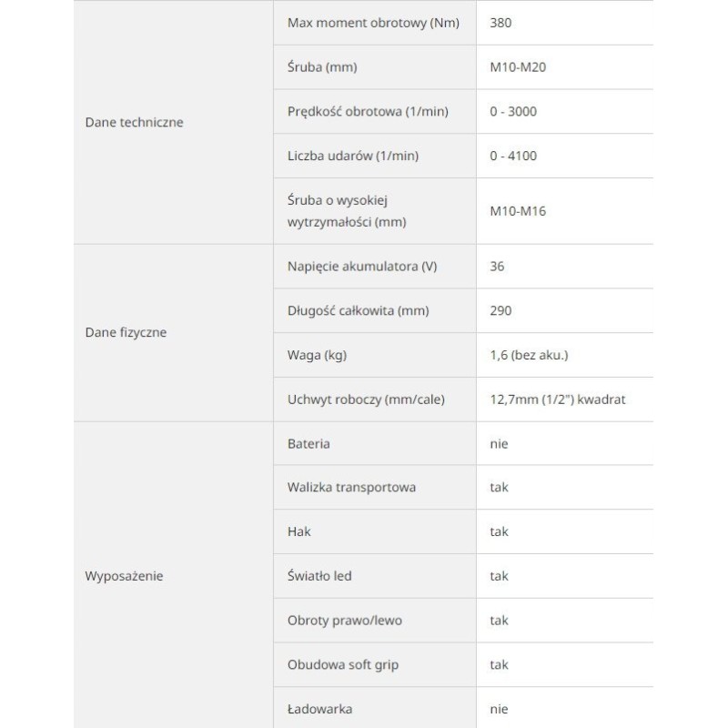728x728 pixels.
Task: Click the "Światło led" row label
Action: tap(319, 576)
